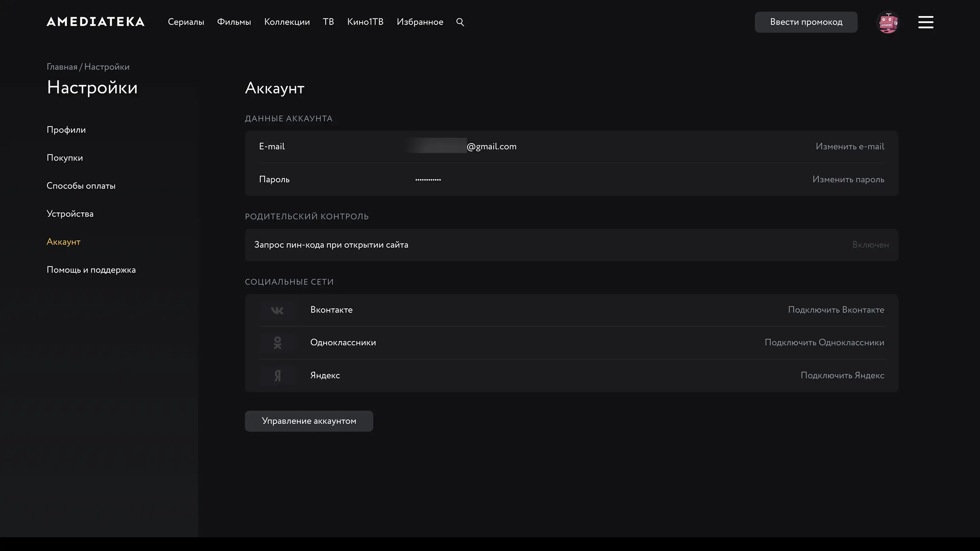Click "Изменить пароль" link
980x551 pixels.
click(x=848, y=180)
